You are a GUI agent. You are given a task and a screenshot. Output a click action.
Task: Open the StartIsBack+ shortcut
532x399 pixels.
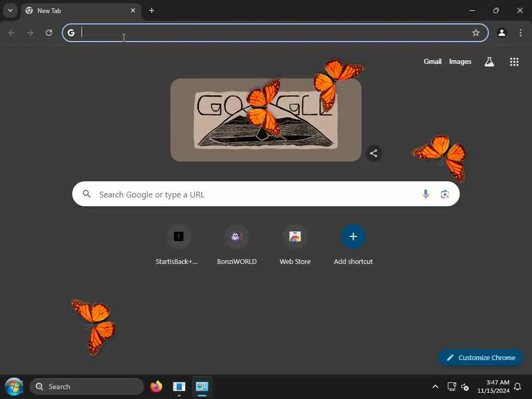[179, 245]
